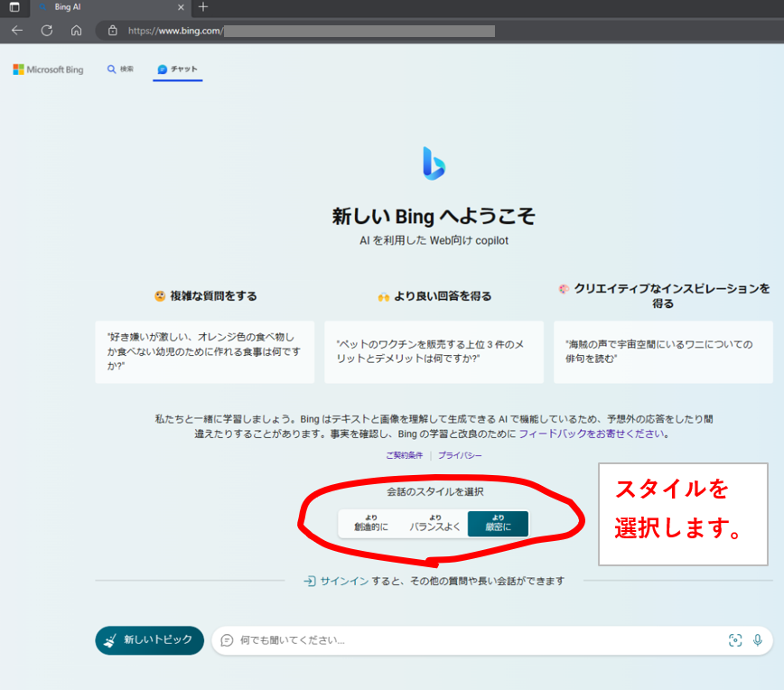The width and height of the screenshot is (784, 690).
Task: Open the サインイン link
Action: (344, 581)
